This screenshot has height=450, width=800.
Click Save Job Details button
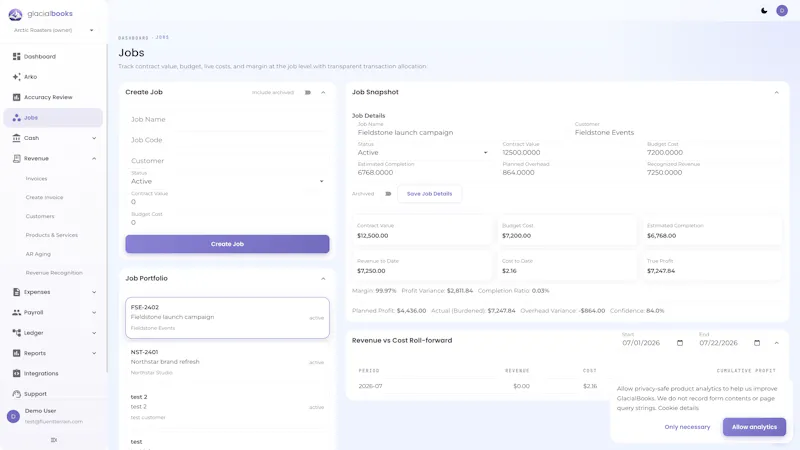pyautogui.click(x=429, y=194)
